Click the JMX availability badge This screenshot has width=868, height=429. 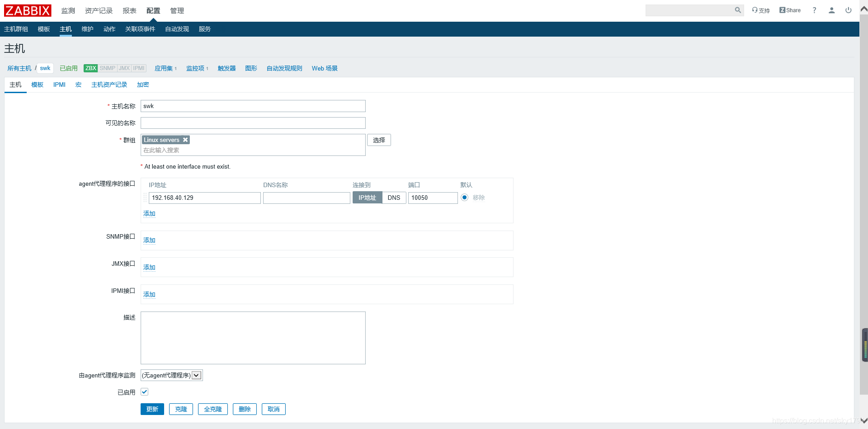pyautogui.click(x=124, y=68)
